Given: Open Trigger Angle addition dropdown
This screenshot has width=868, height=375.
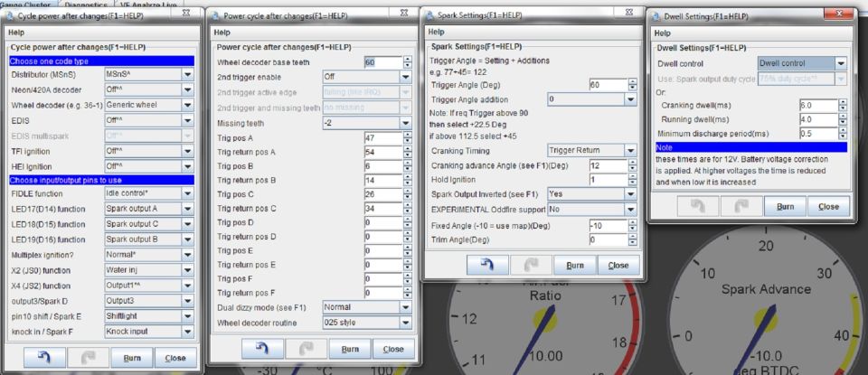Looking at the screenshot, I should (592, 99).
